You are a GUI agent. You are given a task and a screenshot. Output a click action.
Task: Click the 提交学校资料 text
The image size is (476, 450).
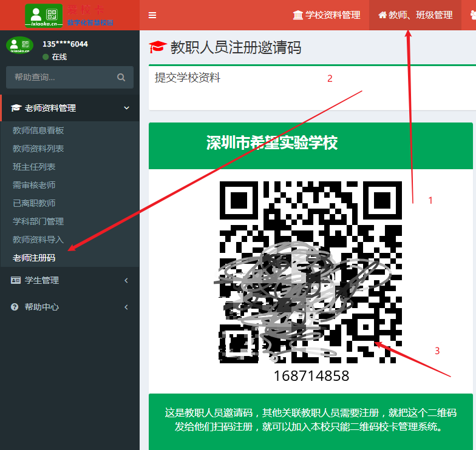(187, 78)
